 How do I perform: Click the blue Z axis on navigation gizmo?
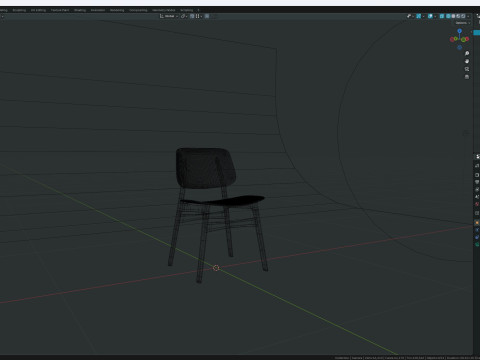click(x=459, y=31)
